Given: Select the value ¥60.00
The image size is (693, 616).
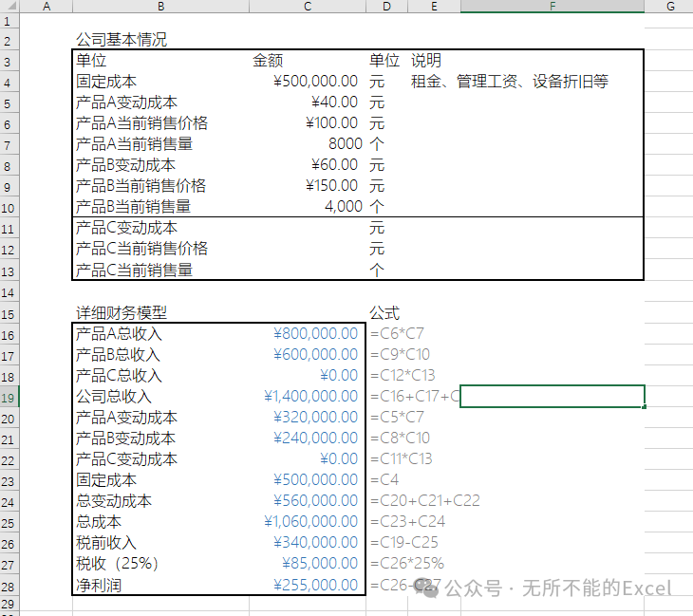Looking at the screenshot, I should coord(334,165).
